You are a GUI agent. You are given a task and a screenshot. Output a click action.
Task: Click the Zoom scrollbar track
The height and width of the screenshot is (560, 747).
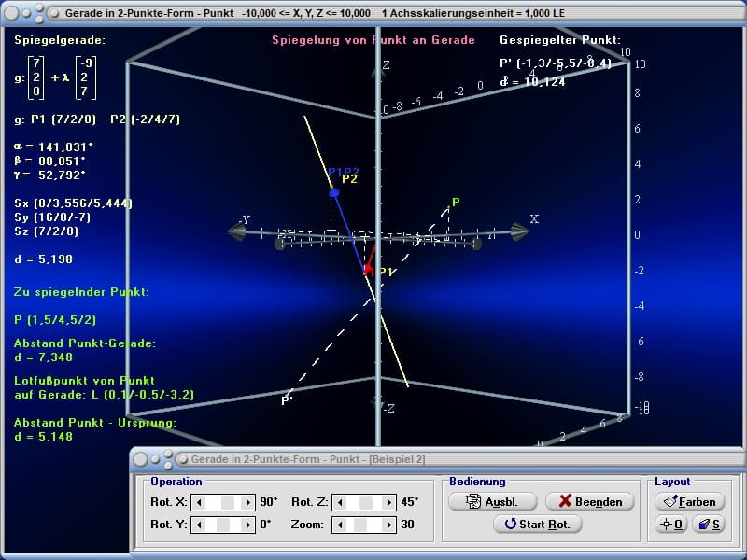[x=364, y=525]
